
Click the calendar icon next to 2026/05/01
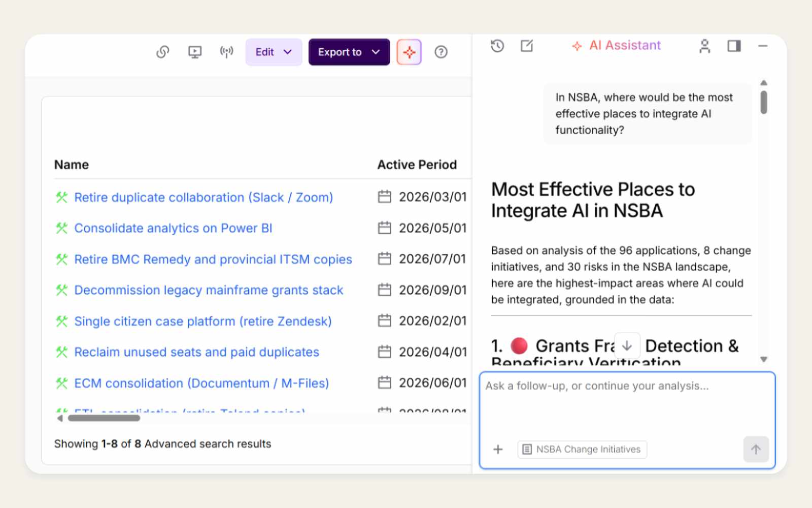(385, 228)
